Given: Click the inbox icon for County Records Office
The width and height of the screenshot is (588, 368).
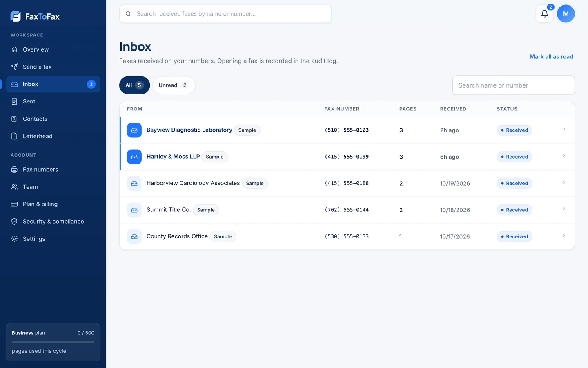Looking at the screenshot, I should click(134, 237).
